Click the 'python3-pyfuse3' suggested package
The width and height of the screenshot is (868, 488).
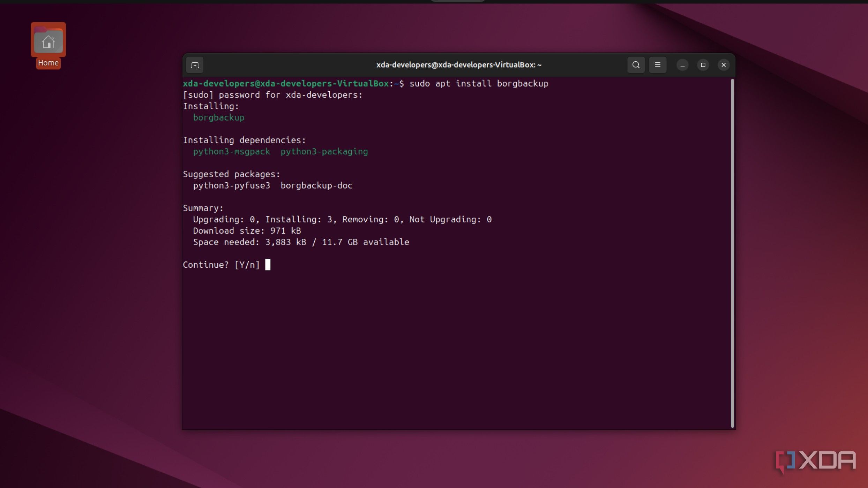coord(231,186)
